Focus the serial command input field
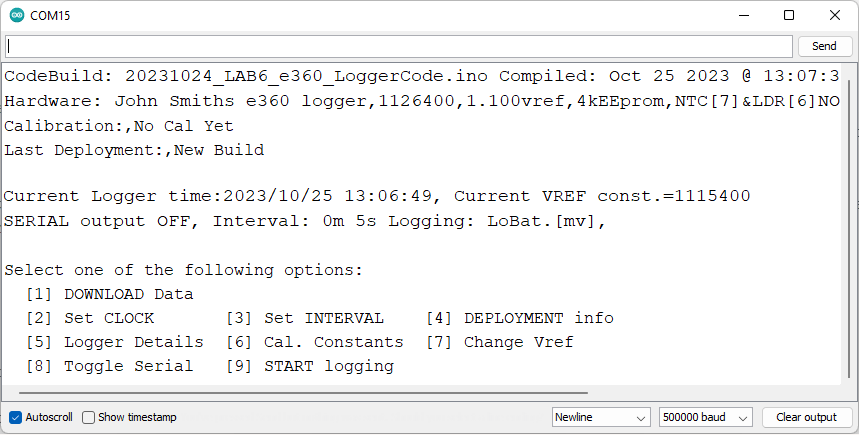The width and height of the screenshot is (859, 435). pyautogui.click(x=400, y=46)
